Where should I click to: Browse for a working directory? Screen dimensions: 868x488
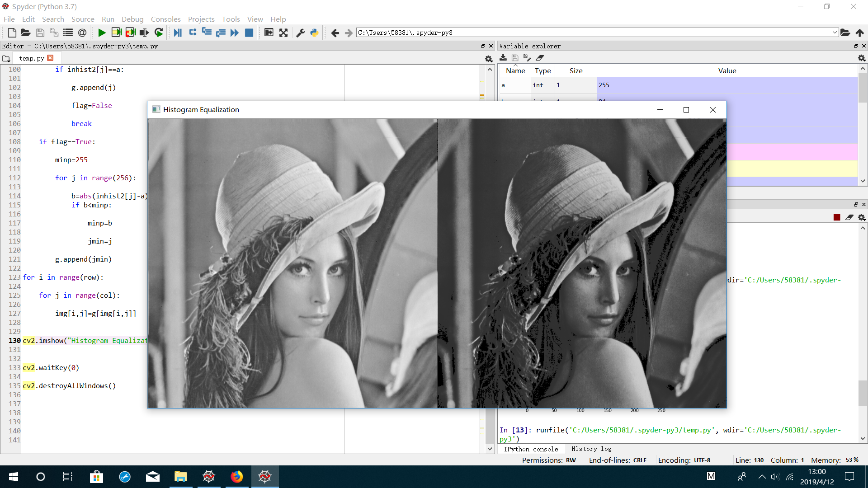pyautogui.click(x=845, y=33)
